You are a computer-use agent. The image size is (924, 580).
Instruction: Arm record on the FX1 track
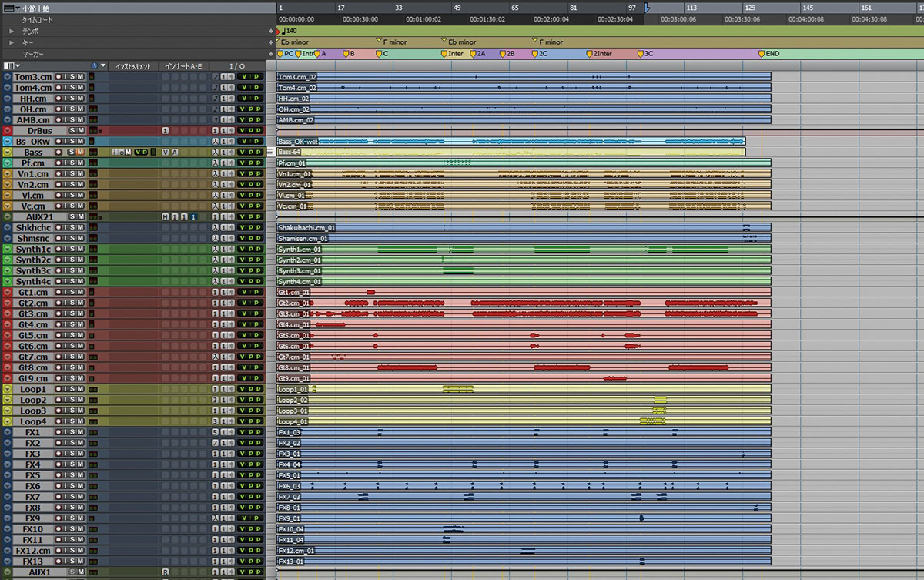(x=59, y=433)
